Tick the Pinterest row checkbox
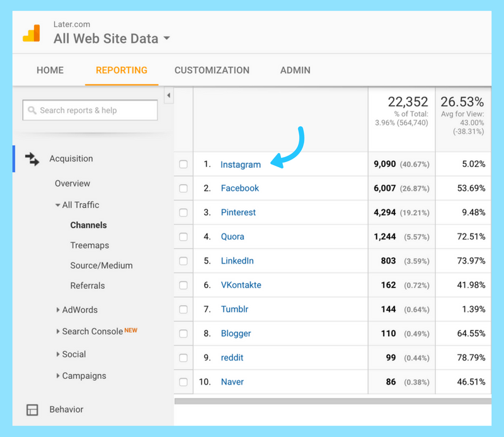 tap(183, 213)
